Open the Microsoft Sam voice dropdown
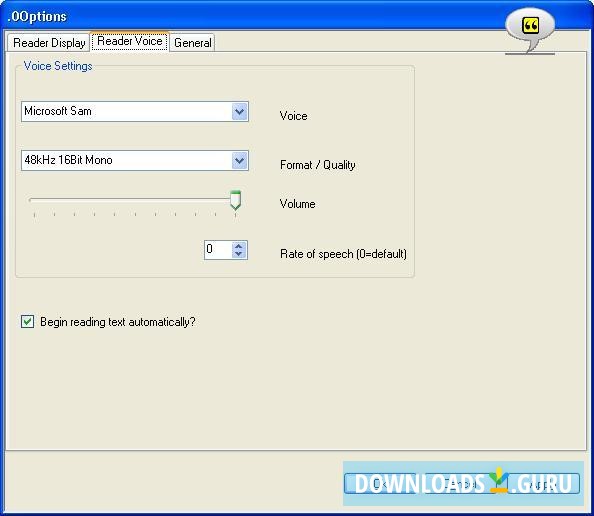Viewport: 594px width, 516px height. (x=239, y=111)
